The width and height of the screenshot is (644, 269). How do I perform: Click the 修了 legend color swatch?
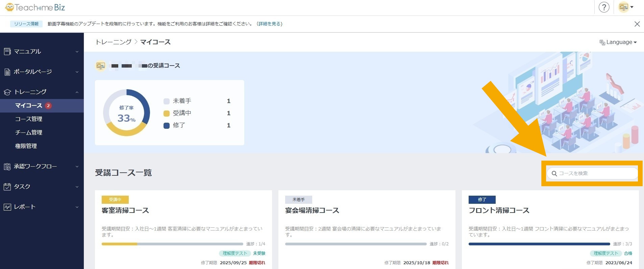point(167,125)
